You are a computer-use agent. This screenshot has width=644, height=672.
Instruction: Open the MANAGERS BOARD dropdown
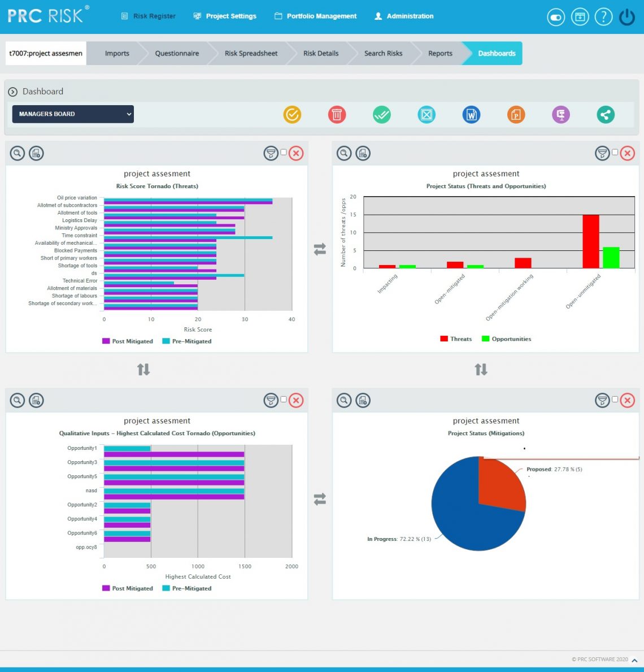(x=72, y=114)
